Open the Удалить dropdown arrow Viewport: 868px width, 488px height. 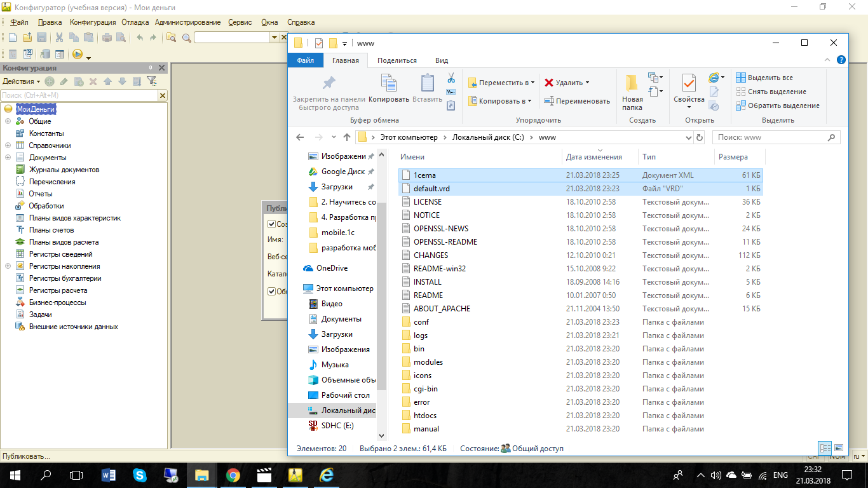click(x=587, y=83)
